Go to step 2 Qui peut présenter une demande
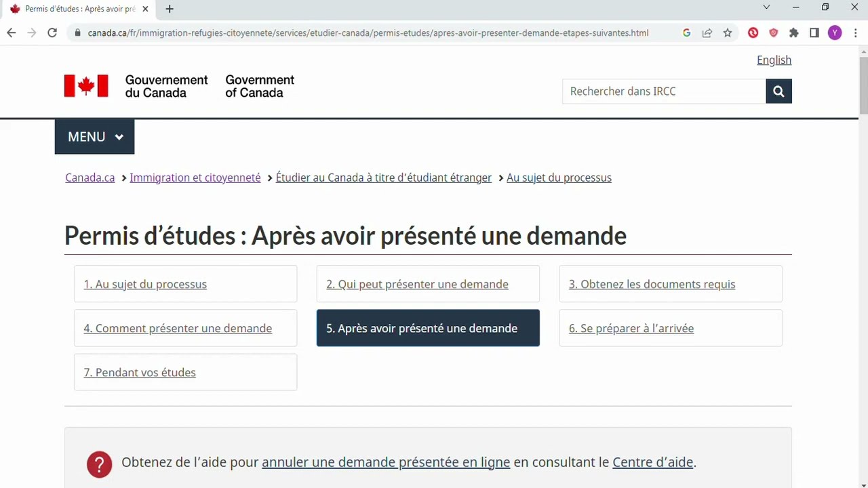Image resolution: width=868 pixels, height=488 pixels. pyautogui.click(x=428, y=284)
